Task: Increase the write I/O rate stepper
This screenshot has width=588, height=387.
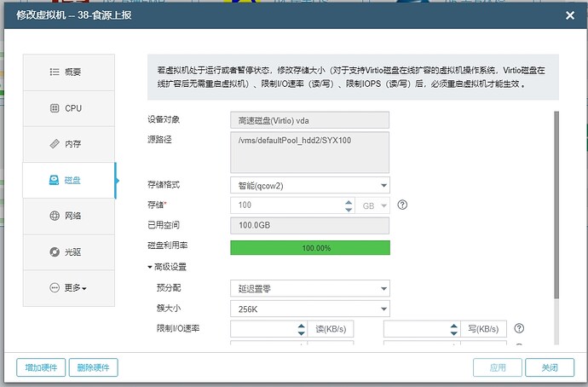Action: pyautogui.click(x=455, y=325)
